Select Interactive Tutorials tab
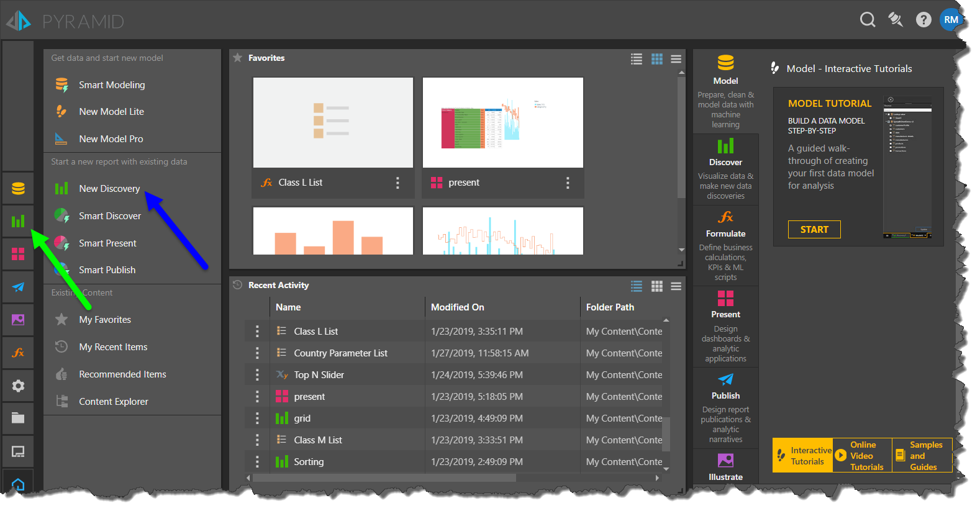This screenshot has height=511, width=980. click(803, 456)
